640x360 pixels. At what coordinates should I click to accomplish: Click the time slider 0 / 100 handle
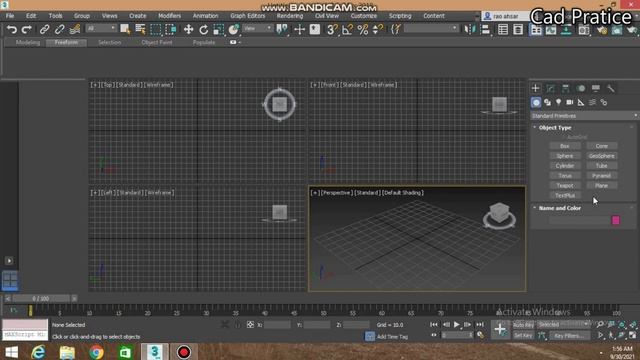40,299
